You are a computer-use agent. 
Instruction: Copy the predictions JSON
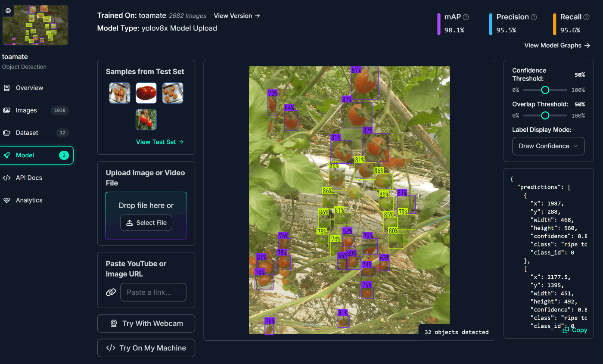coord(575,330)
